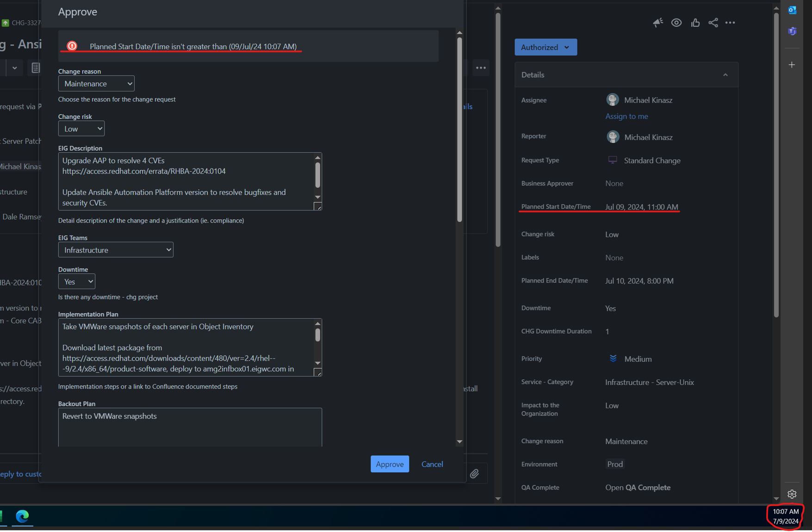The width and height of the screenshot is (812, 532).
Task: Click the Standard Change request type icon
Action: [x=613, y=160]
